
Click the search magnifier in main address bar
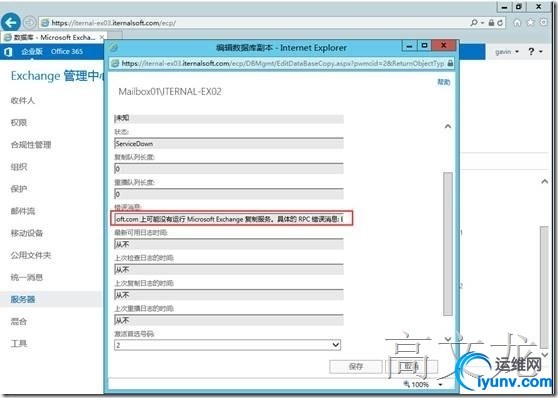click(474, 23)
